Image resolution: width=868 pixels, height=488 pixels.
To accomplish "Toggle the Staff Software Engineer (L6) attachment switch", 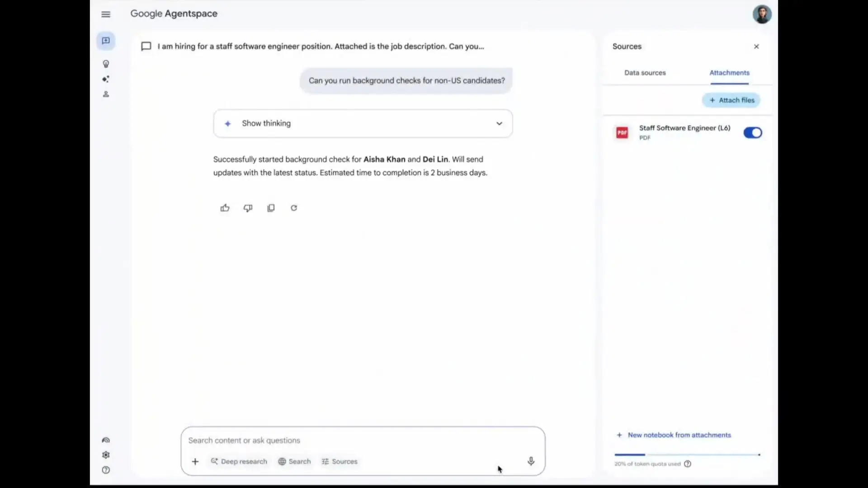I will pyautogui.click(x=753, y=132).
